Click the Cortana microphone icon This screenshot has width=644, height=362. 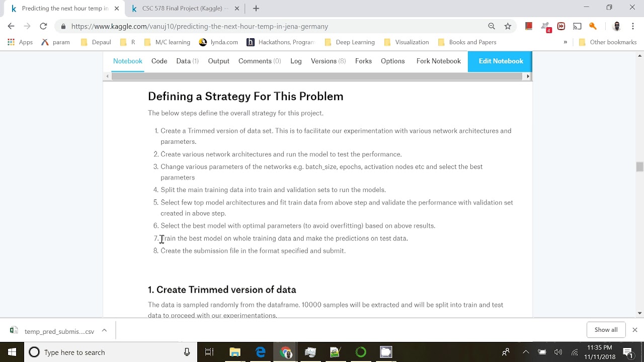pyautogui.click(x=187, y=352)
